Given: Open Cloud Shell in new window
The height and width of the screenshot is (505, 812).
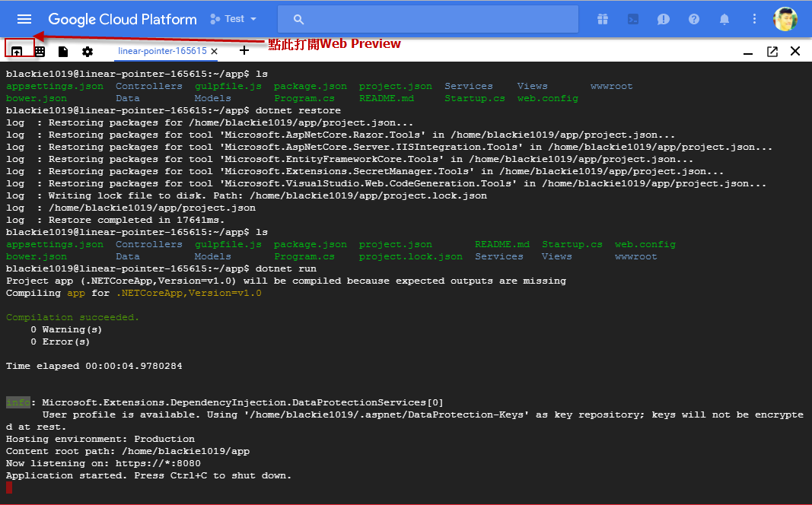Looking at the screenshot, I should 772,51.
